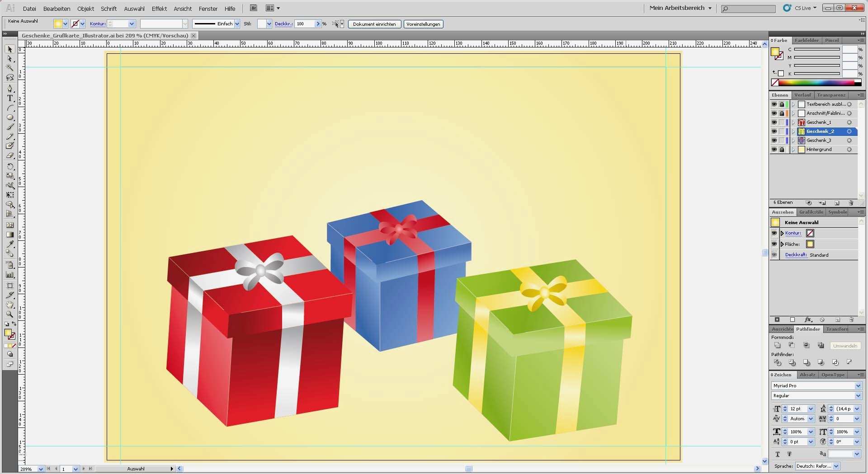Hide the Geschenk_2 layer
The height and width of the screenshot is (474, 868).
[774, 131]
